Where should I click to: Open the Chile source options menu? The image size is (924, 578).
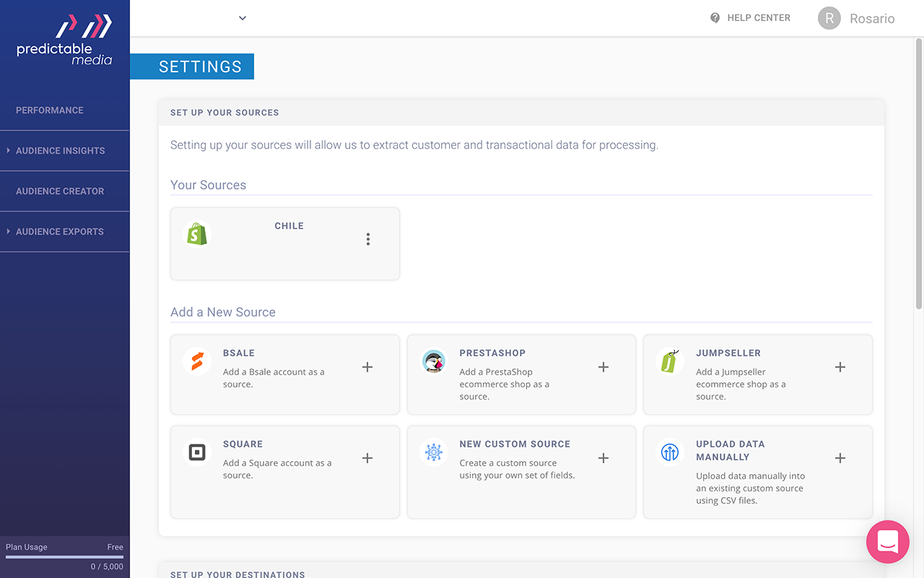click(368, 239)
